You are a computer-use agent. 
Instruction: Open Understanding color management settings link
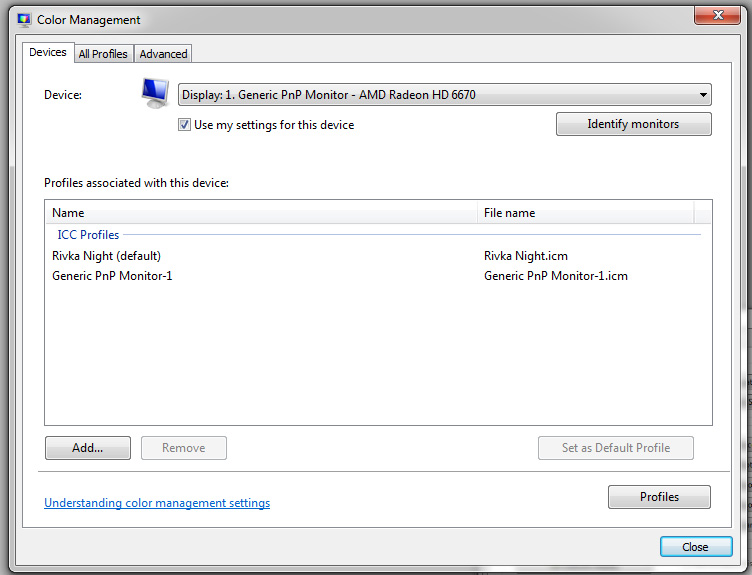click(157, 503)
